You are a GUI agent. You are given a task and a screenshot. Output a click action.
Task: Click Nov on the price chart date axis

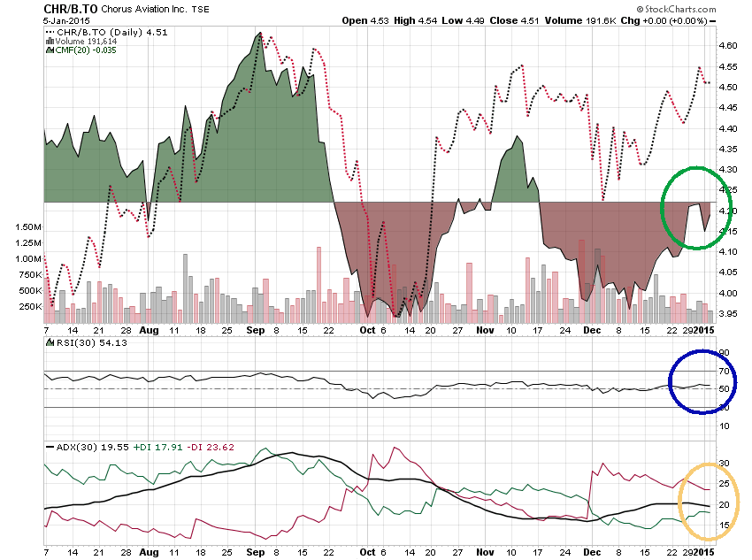485,330
